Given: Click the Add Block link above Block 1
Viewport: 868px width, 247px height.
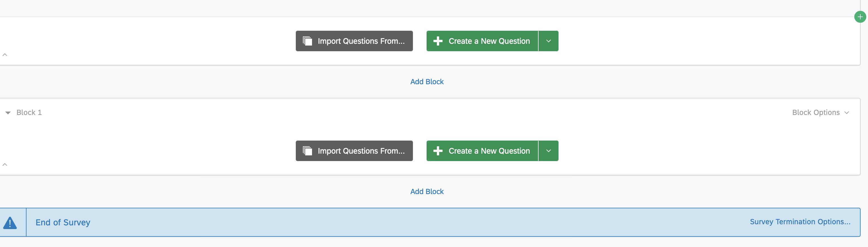Looking at the screenshot, I should pyautogui.click(x=427, y=82).
